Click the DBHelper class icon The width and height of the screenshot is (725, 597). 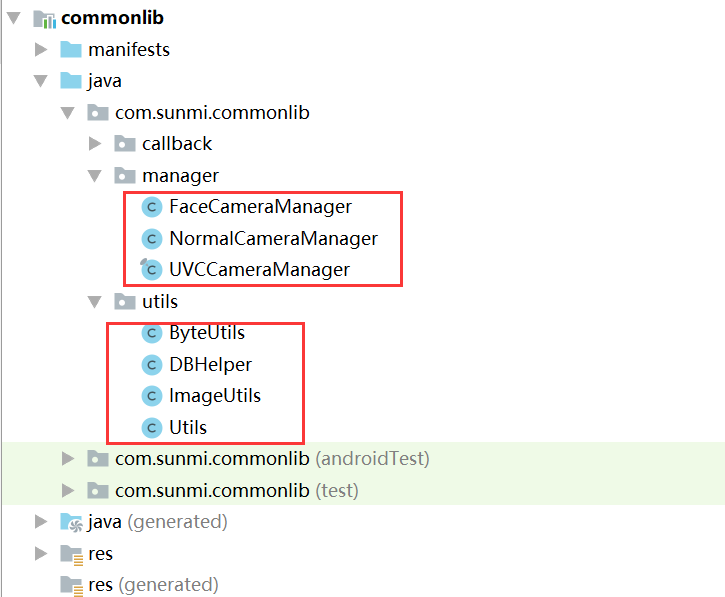152,365
